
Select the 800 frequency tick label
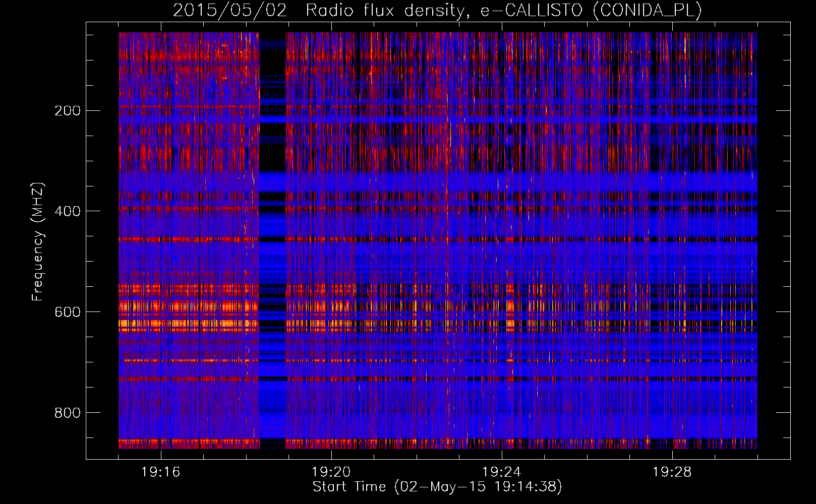67,413
